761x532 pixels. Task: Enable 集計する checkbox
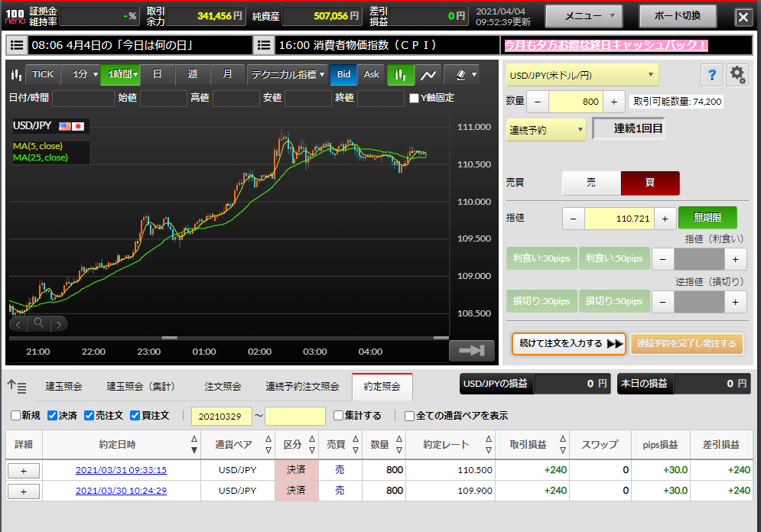pyautogui.click(x=338, y=416)
